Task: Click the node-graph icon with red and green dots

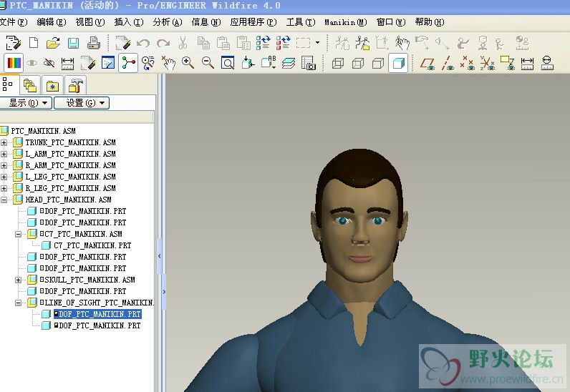Action: click(128, 63)
